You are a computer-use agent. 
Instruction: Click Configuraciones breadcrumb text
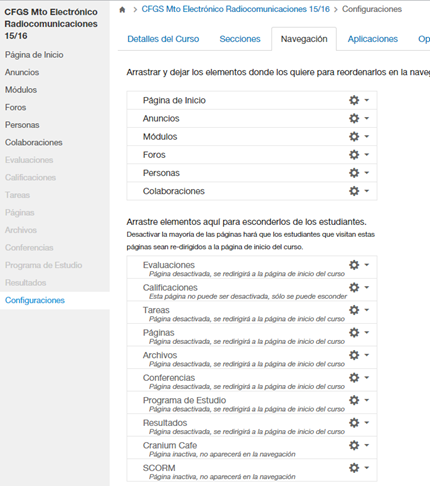tap(372, 9)
